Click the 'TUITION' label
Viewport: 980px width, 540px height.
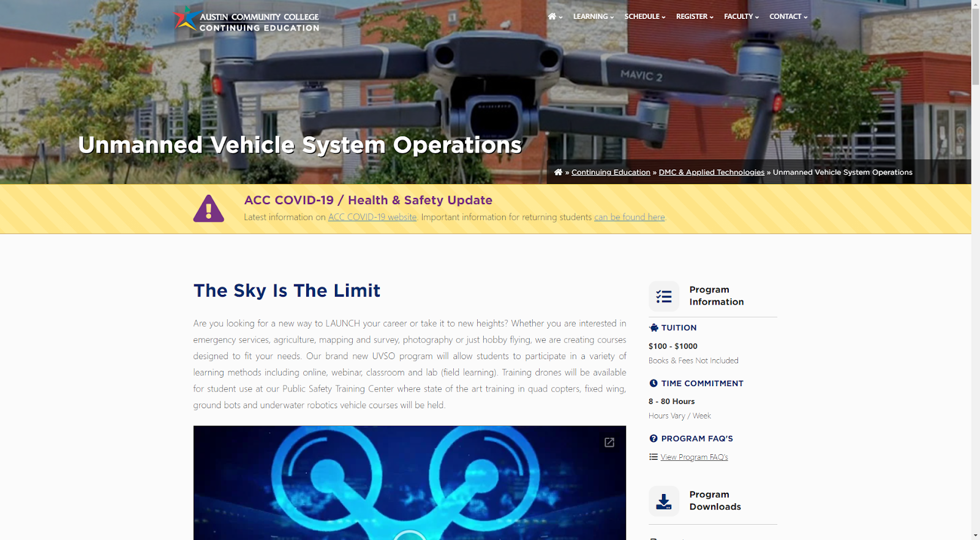679,328
